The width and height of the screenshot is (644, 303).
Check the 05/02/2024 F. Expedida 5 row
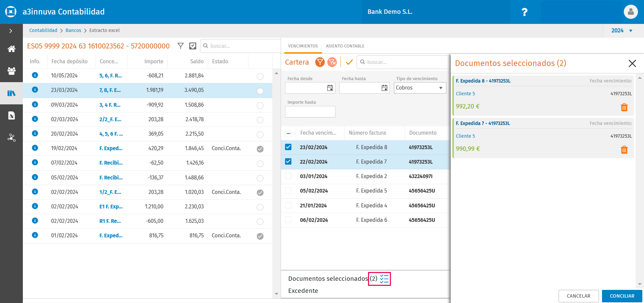click(288, 191)
